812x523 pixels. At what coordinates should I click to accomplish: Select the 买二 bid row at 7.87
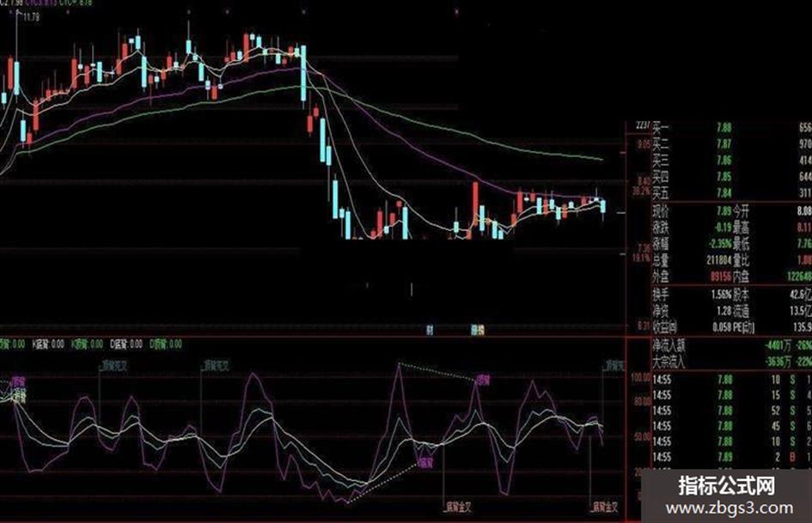(x=732, y=143)
